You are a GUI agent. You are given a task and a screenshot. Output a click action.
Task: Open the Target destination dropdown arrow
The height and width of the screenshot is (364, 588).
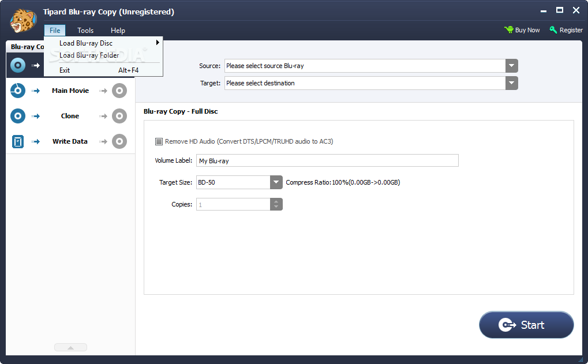coord(511,83)
